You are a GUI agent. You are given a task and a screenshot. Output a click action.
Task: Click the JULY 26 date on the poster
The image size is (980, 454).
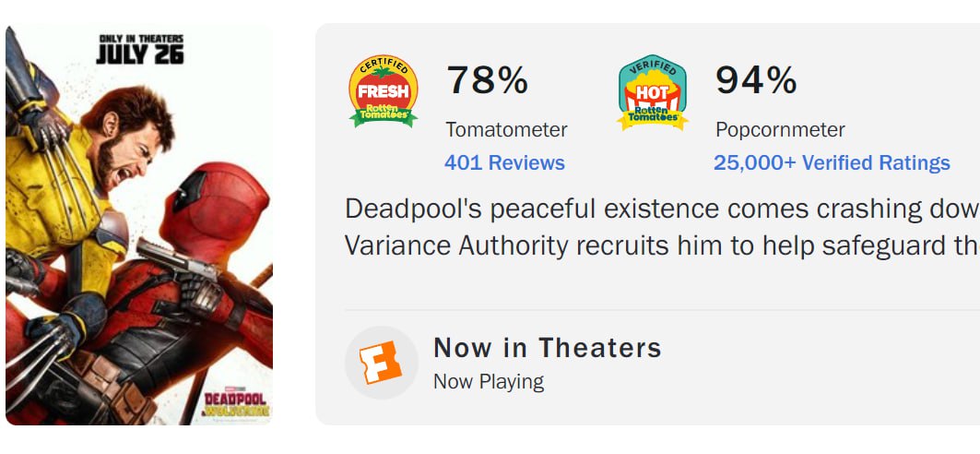pyautogui.click(x=140, y=54)
